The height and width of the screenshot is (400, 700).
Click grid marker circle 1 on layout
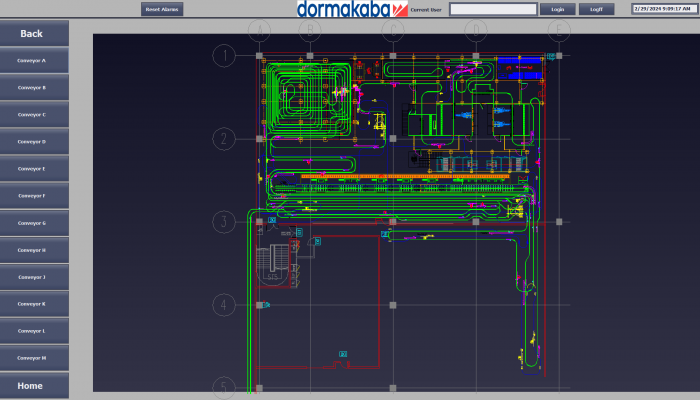(x=225, y=55)
